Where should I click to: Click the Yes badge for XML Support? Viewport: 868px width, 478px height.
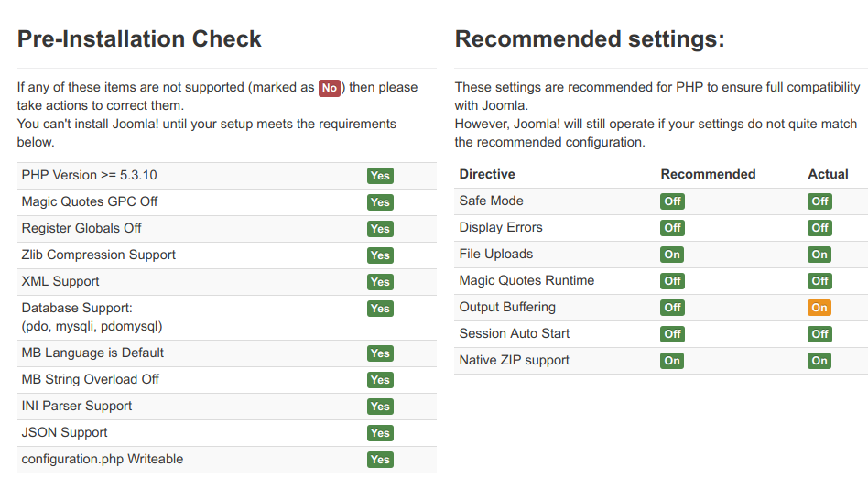380,282
